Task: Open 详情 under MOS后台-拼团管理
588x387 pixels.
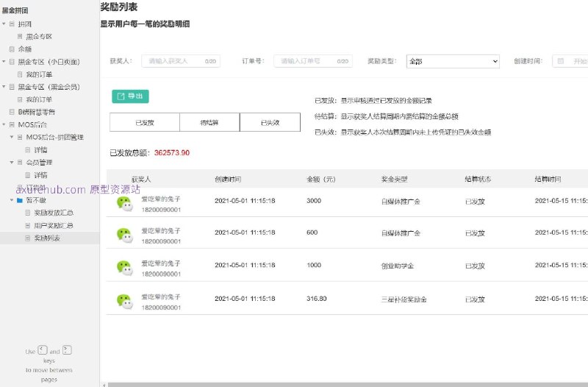Action: (x=40, y=150)
